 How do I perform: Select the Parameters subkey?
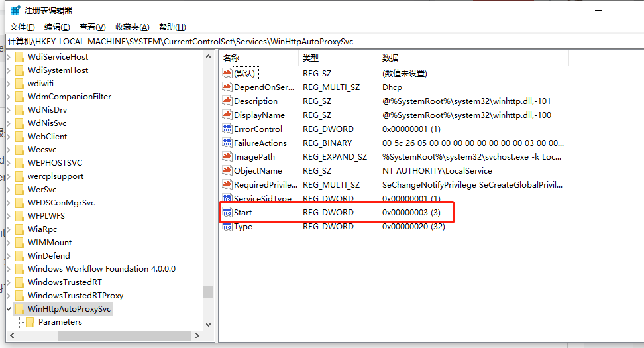coord(60,322)
